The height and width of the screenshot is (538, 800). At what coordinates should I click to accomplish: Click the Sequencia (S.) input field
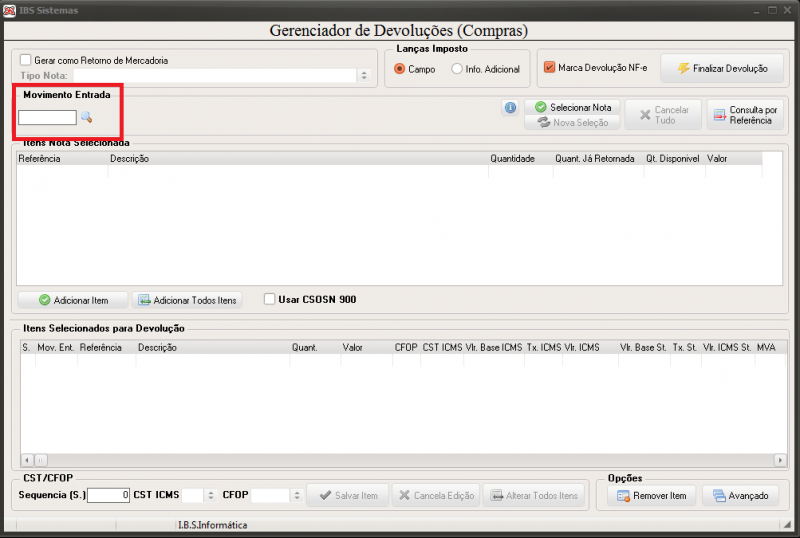(108, 495)
